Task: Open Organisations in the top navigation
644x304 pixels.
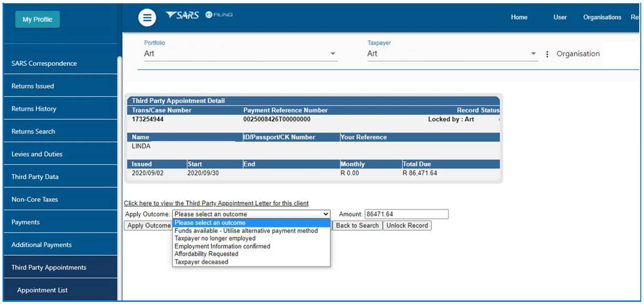Action: click(x=602, y=17)
